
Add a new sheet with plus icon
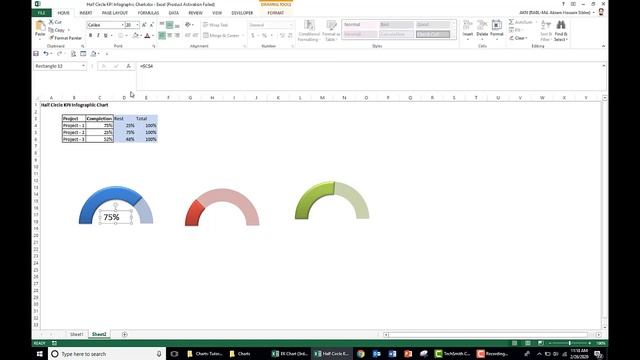coord(124,334)
